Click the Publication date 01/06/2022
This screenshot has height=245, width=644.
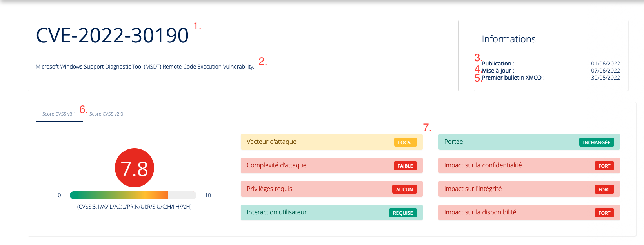605,64
